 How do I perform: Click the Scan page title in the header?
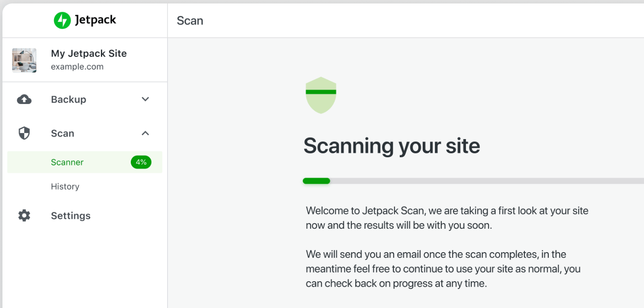click(x=190, y=20)
